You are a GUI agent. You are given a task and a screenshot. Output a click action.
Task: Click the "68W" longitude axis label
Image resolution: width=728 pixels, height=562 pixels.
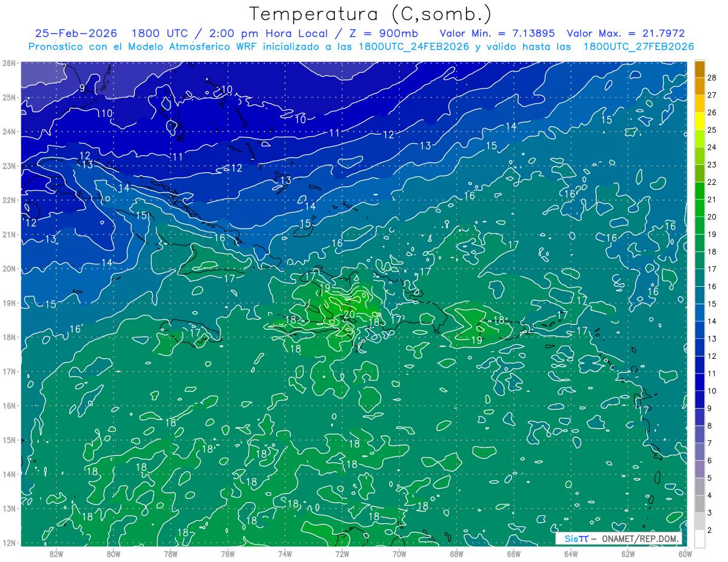(x=456, y=554)
